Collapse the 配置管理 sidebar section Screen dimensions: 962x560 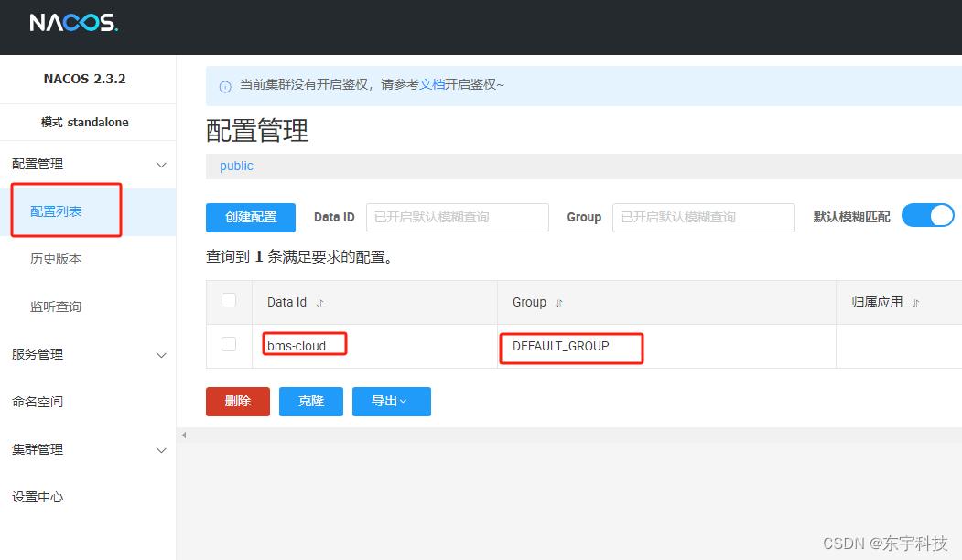tap(88, 164)
